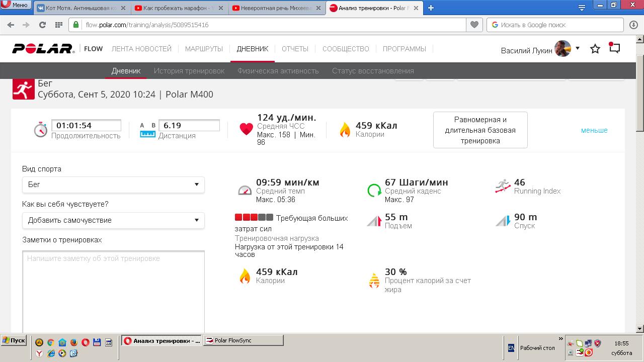This screenshot has height=362, width=644.
Task: Go to the МАРШРУТЫ section
Action: point(204,49)
